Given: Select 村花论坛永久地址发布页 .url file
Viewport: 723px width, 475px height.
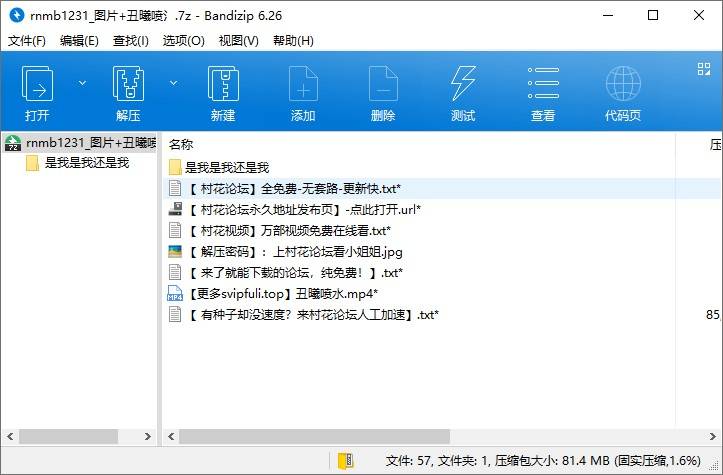Looking at the screenshot, I should pos(304,210).
